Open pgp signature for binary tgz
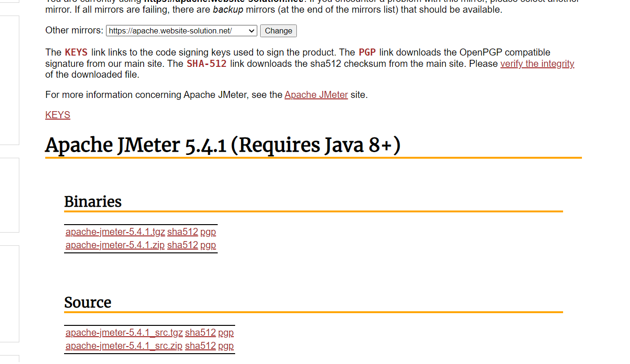 pos(208,232)
